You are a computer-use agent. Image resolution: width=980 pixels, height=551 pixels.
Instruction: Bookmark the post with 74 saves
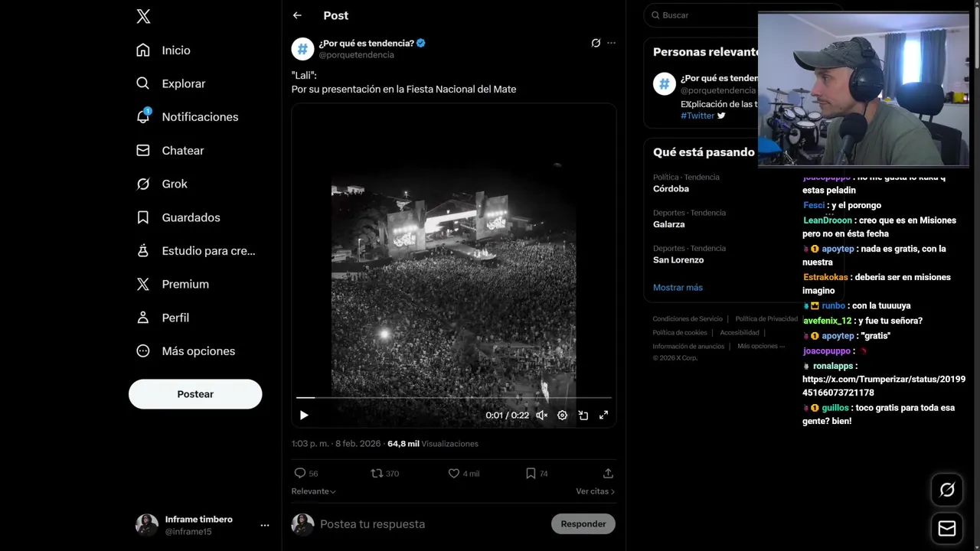pyautogui.click(x=530, y=474)
